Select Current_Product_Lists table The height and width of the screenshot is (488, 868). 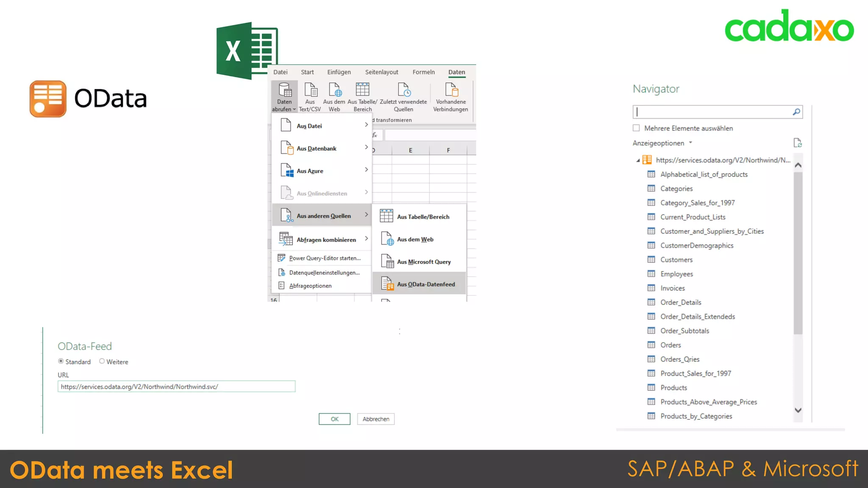click(693, 217)
